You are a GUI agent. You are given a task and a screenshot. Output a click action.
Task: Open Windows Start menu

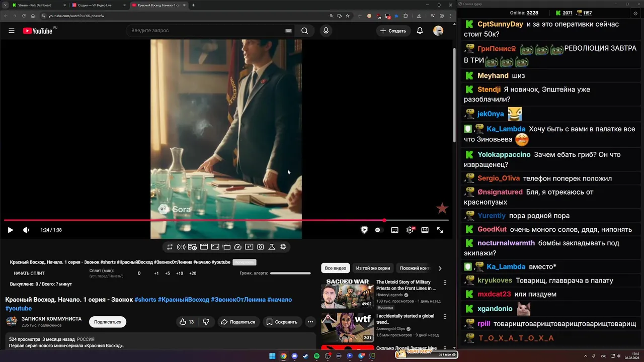pyautogui.click(x=272, y=356)
